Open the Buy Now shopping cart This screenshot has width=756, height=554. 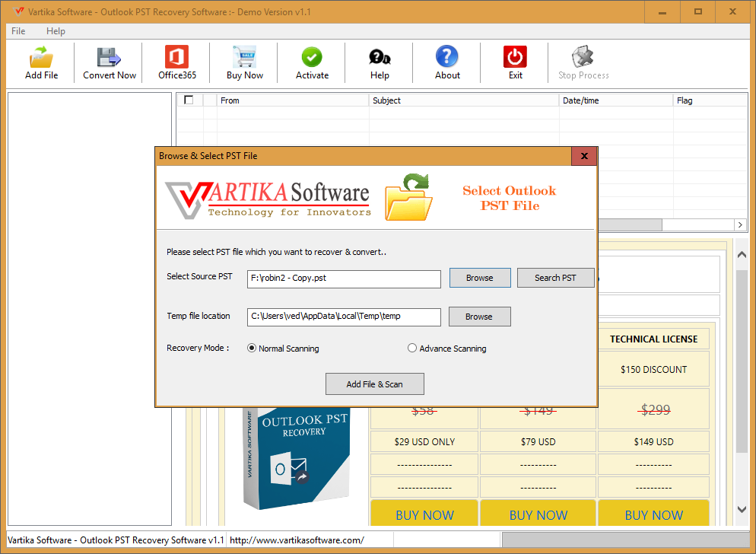click(244, 62)
